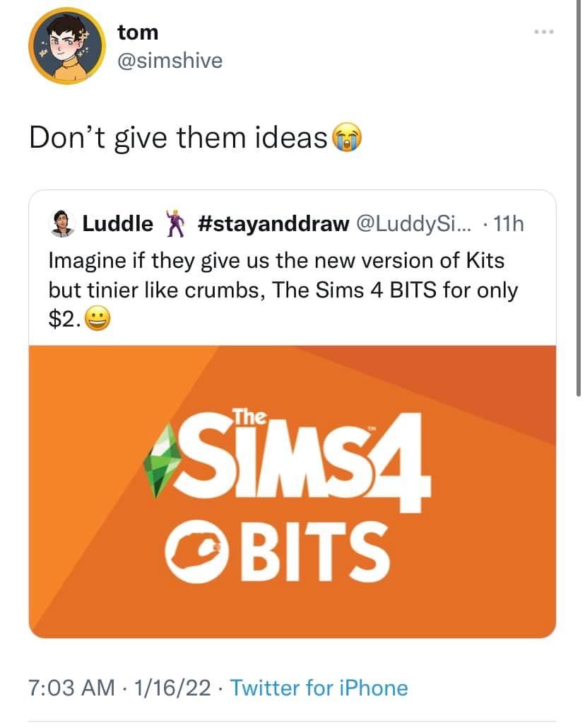585x728 pixels.
Task: Open the Twitter for iPhone link
Action: pyautogui.click(x=319, y=688)
